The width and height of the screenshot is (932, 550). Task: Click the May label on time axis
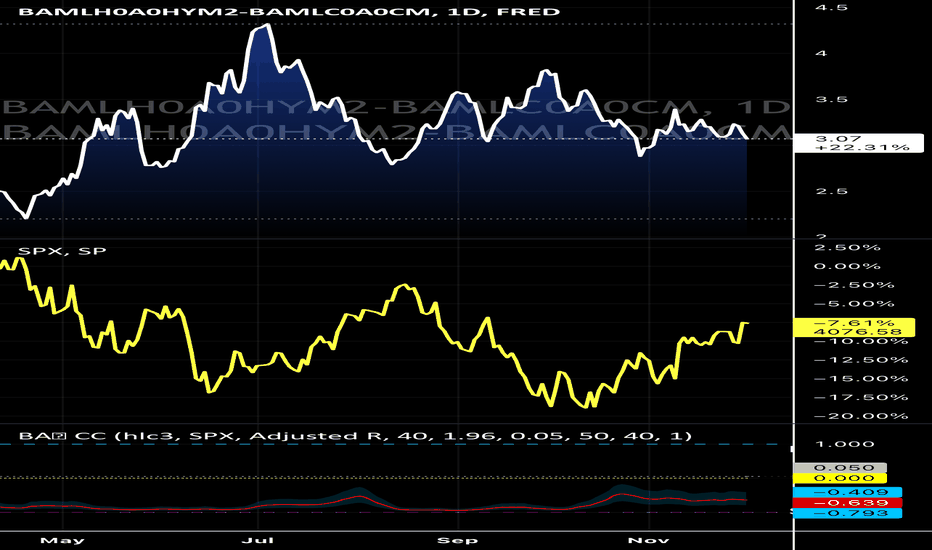click(x=62, y=540)
